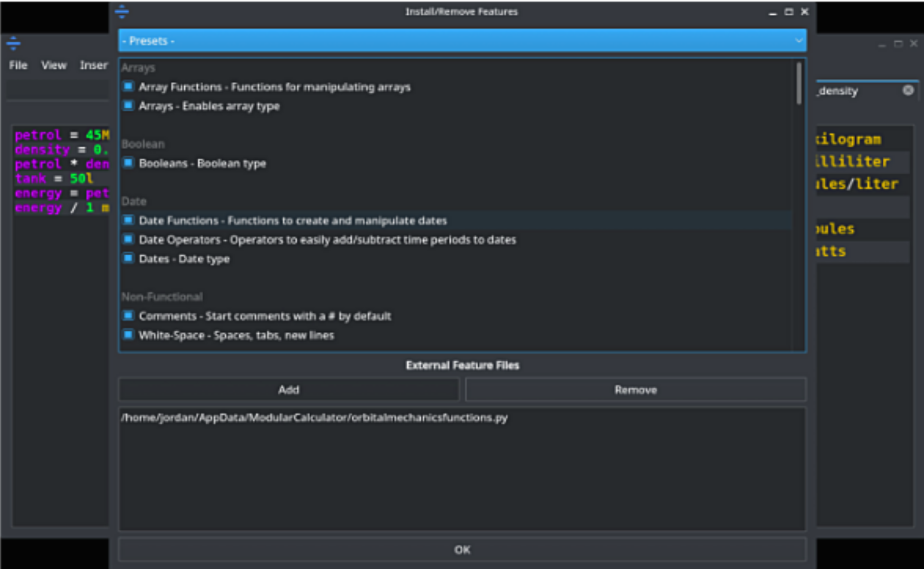Click the Remove external feature file button
This screenshot has width=924, height=569.
point(635,390)
